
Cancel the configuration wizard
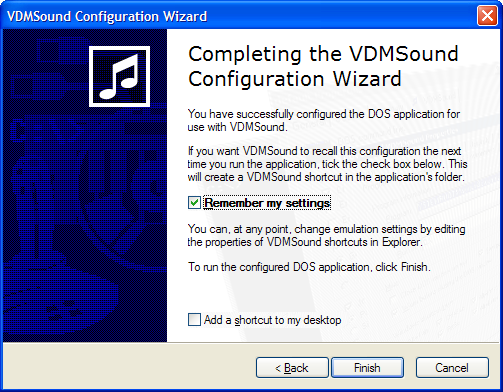coord(452,368)
